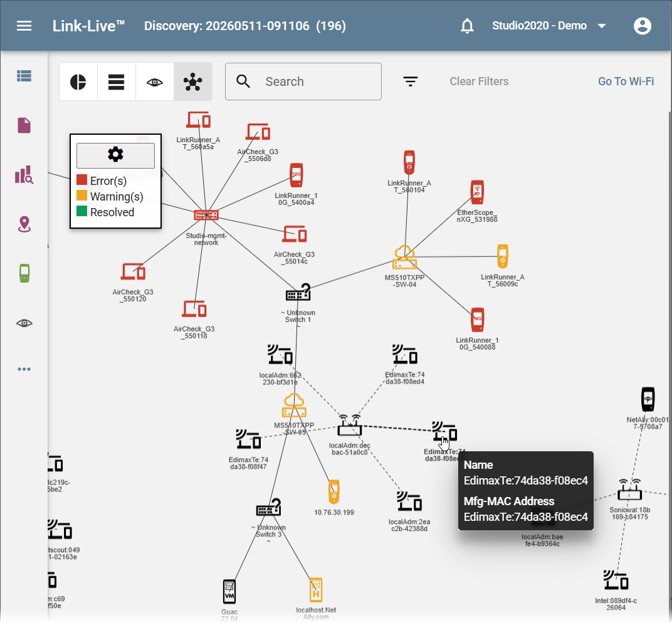Open the results list icon in sidebar
The image size is (672, 623).
pos(24,76)
